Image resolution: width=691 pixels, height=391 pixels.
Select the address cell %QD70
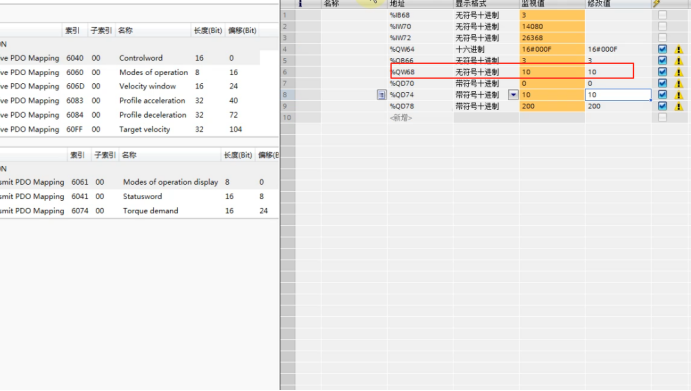pos(402,83)
